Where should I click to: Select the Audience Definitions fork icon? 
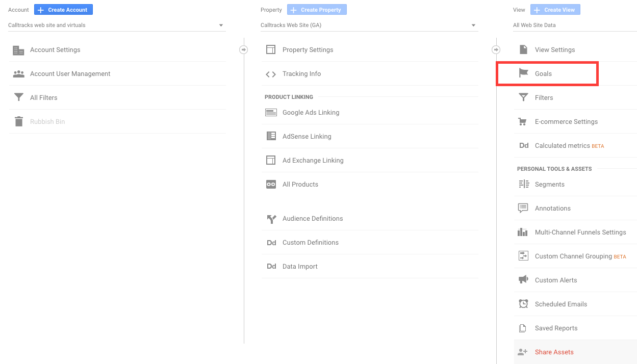tap(271, 219)
